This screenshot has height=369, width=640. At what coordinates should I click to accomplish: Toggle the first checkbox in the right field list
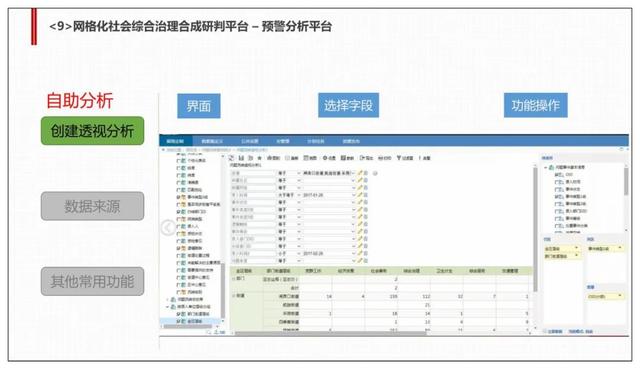pyautogui.click(x=557, y=175)
